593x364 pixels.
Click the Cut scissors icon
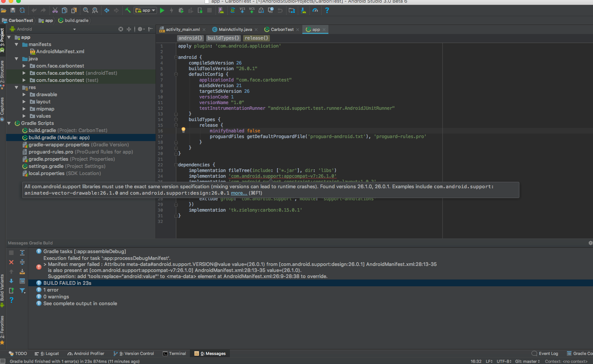coord(55,10)
